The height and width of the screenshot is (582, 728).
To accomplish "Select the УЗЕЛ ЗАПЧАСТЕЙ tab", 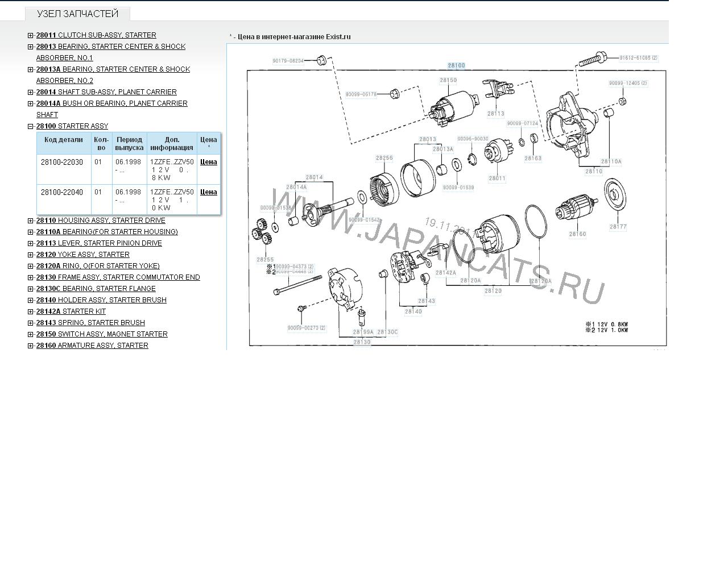I will pyautogui.click(x=77, y=14).
